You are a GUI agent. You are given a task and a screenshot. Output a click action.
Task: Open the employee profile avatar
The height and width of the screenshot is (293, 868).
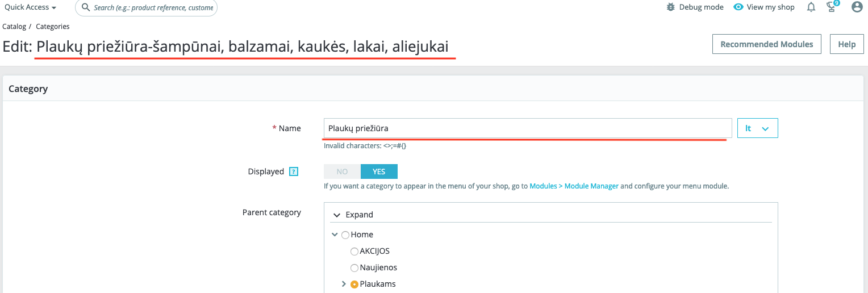coord(857,7)
